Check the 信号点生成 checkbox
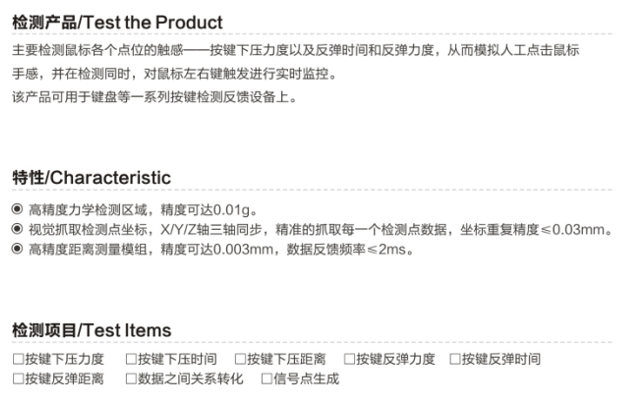Screen dimensions: 631x409 (x=267, y=379)
